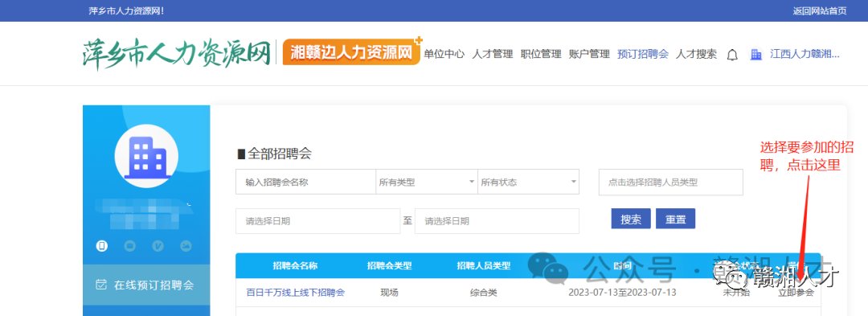Click the company avatar in sidebar
868x316 pixels.
pos(146,155)
